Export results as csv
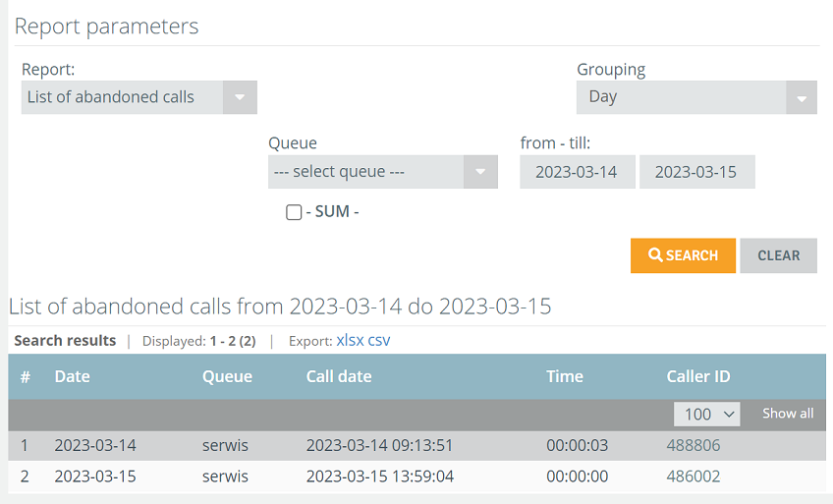 tap(379, 341)
